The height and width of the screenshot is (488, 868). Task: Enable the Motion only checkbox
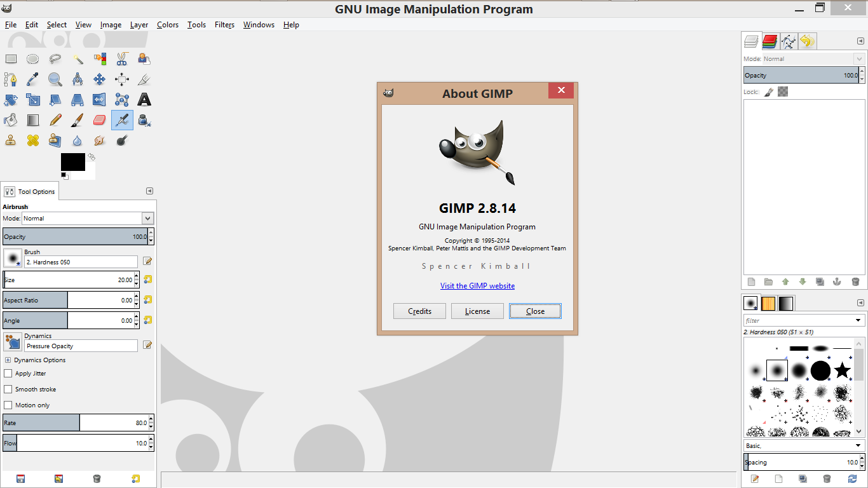[x=8, y=405]
